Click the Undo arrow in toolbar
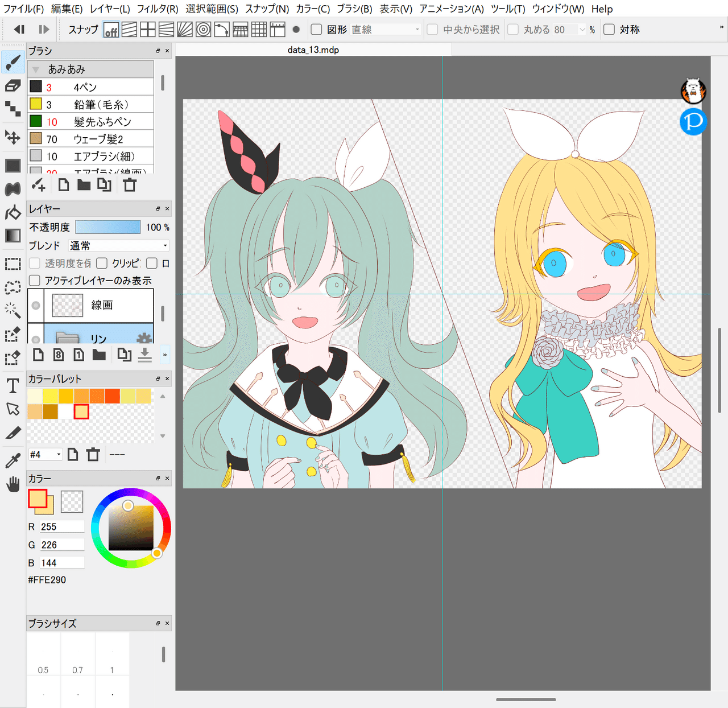 [x=19, y=30]
